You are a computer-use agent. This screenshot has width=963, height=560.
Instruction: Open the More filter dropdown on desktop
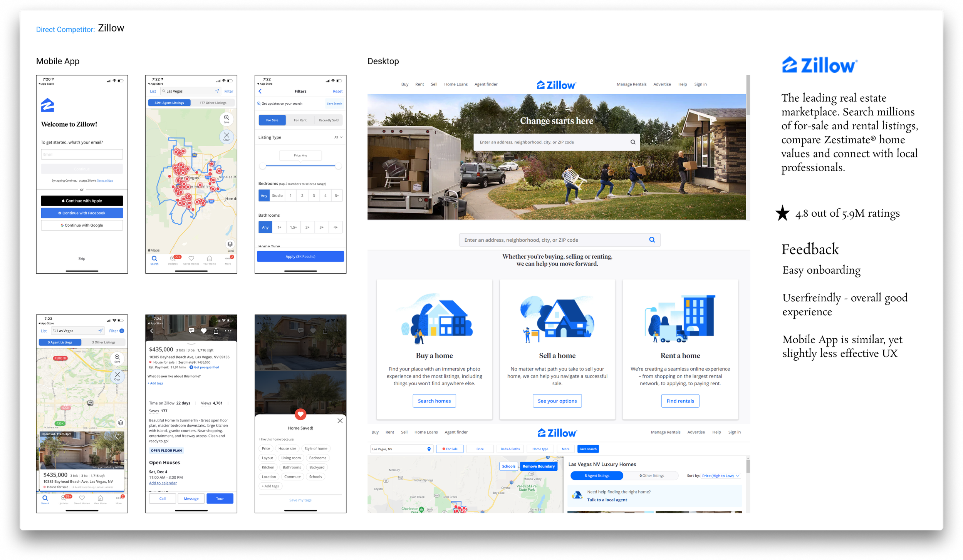565,449
